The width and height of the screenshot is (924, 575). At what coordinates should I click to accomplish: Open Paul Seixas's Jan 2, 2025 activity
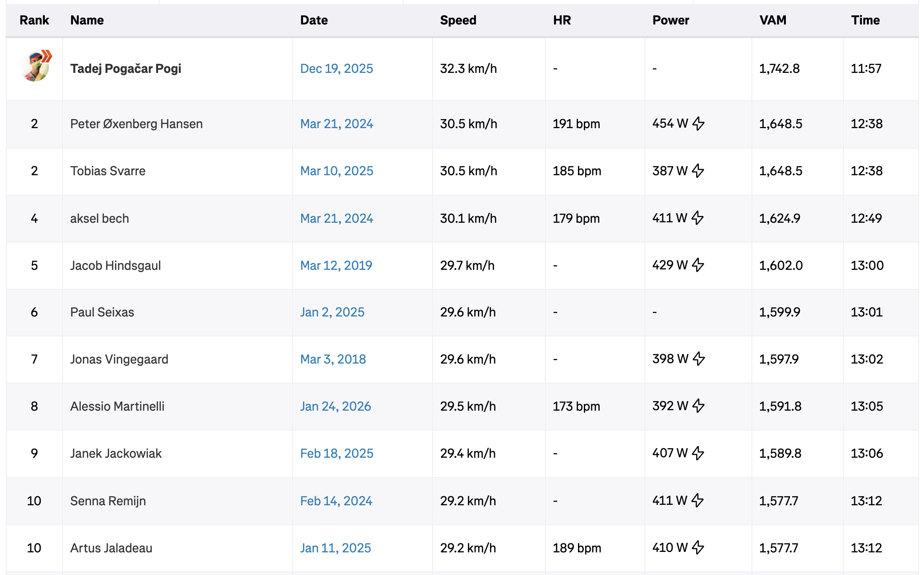click(333, 312)
